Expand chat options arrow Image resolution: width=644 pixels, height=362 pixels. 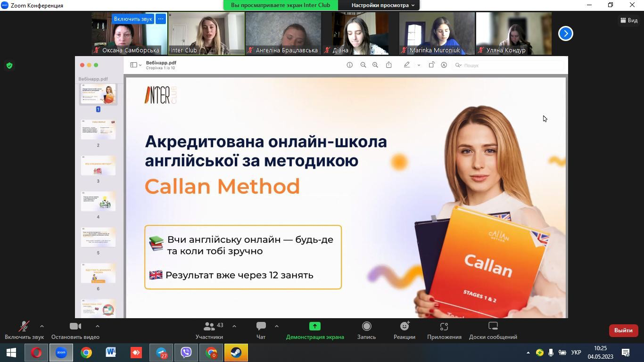(276, 326)
